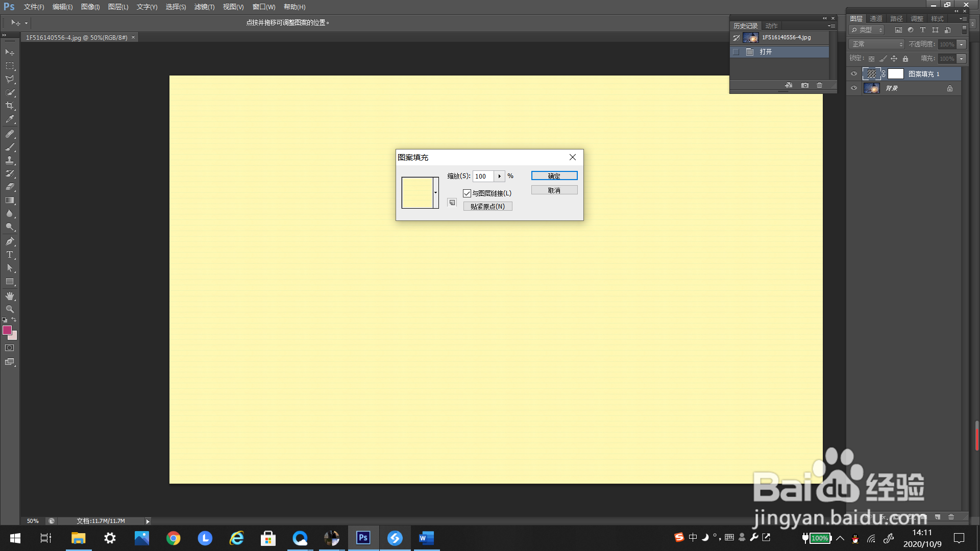Screen dimensions: 980x551
Task: Select the Eyedropper tool
Action: pos(10,119)
